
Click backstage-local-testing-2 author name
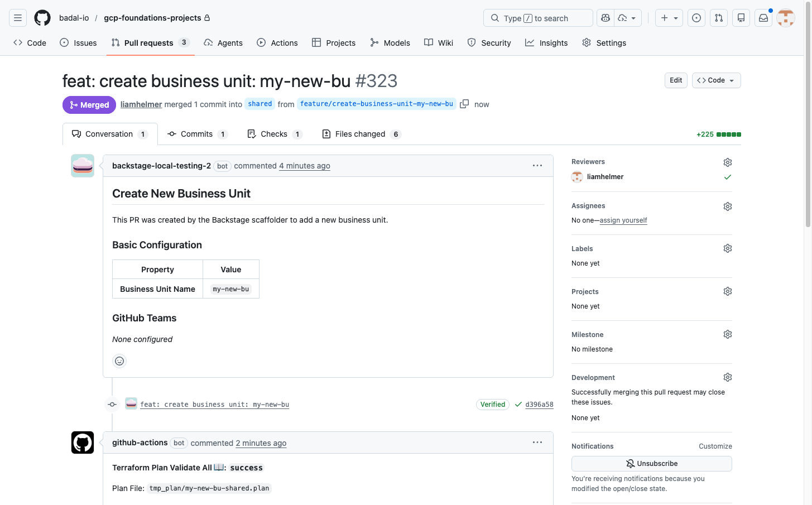click(161, 166)
